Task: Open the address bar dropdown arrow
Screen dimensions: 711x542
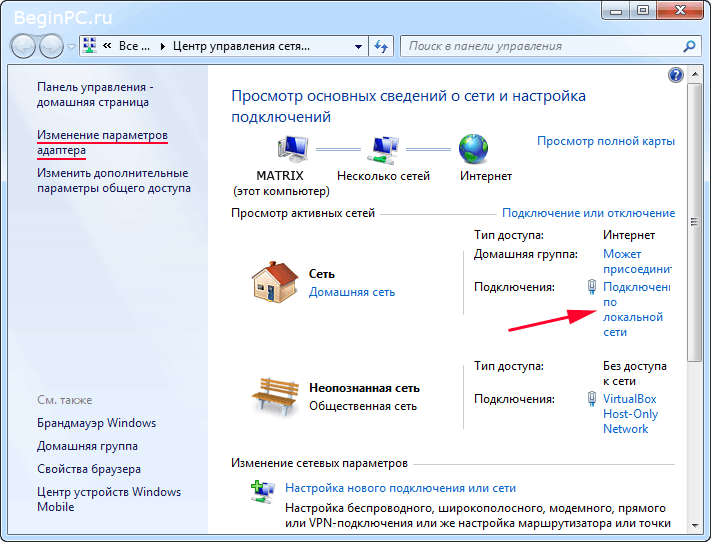Action: (358, 46)
